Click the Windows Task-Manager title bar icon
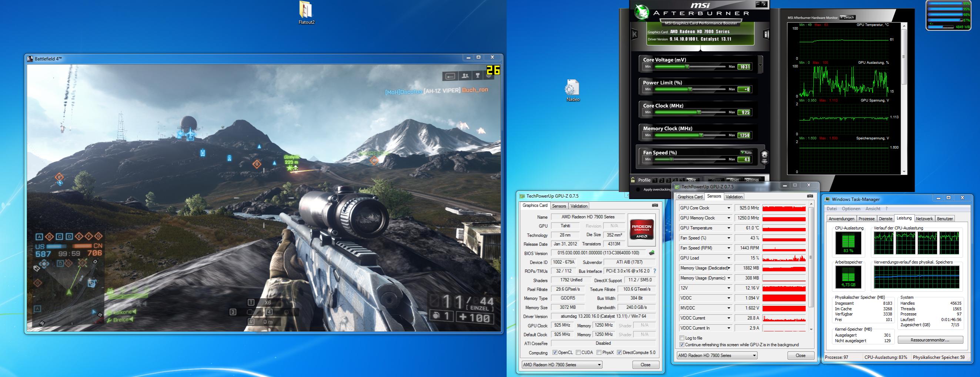Image resolution: width=980 pixels, height=377 pixels. 827,199
